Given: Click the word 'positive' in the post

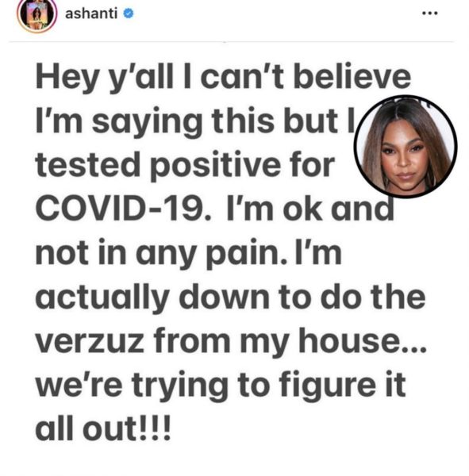Looking at the screenshot, I should tap(215, 167).
